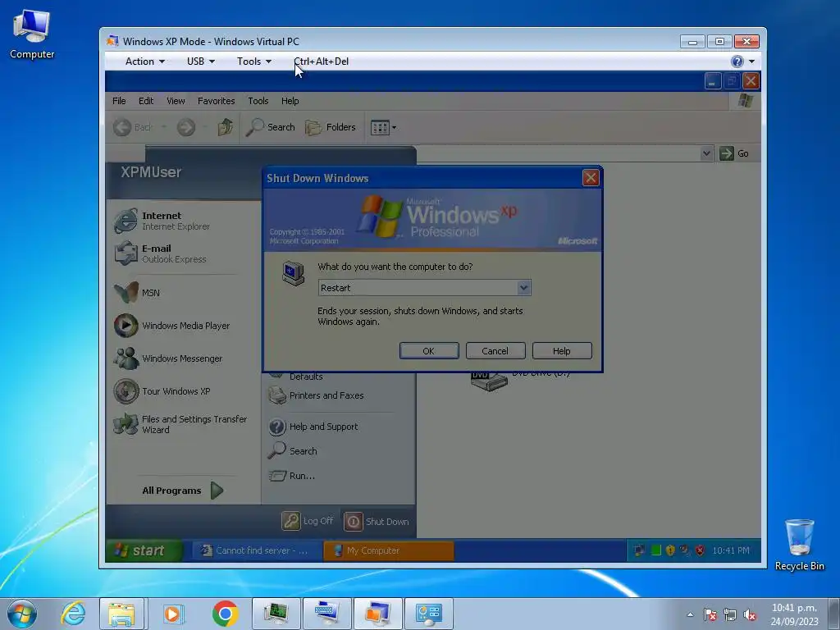Image resolution: width=840 pixels, height=630 pixels.
Task: Open the Help menu in My Computer
Action: (x=290, y=101)
